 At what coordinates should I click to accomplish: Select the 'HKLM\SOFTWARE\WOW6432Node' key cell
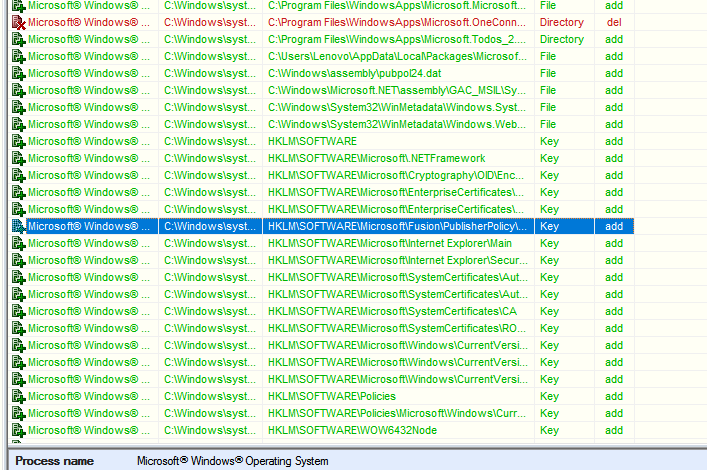(x=352, y=430)
